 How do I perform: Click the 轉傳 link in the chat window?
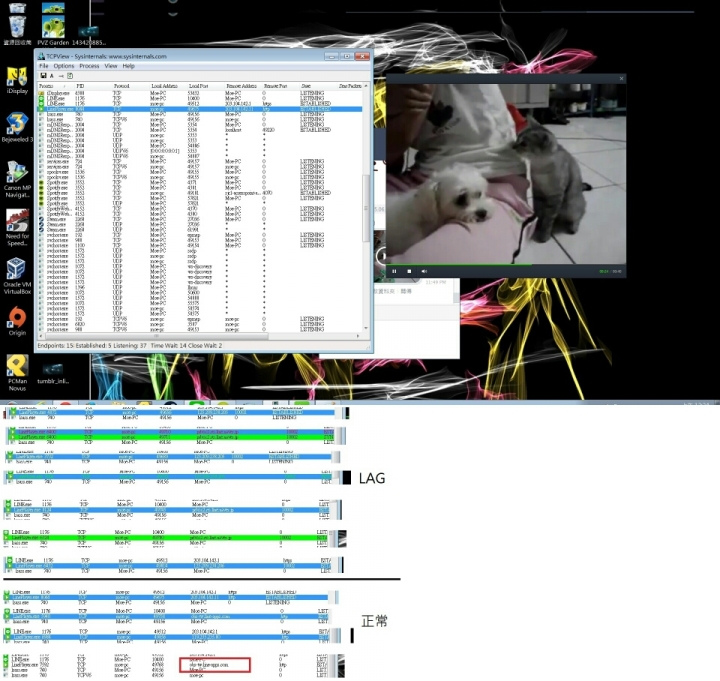tap(406, 291)
